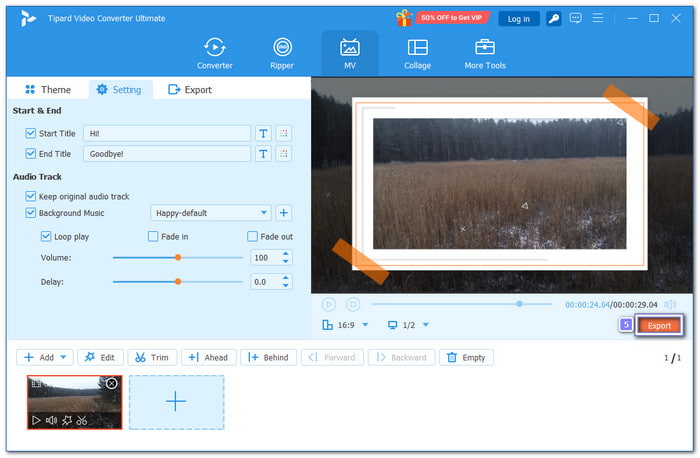Image resolution: width=700 pixels, height=458 pixels.
Task: Click the orange Export button
Action: tap(659, 326)
